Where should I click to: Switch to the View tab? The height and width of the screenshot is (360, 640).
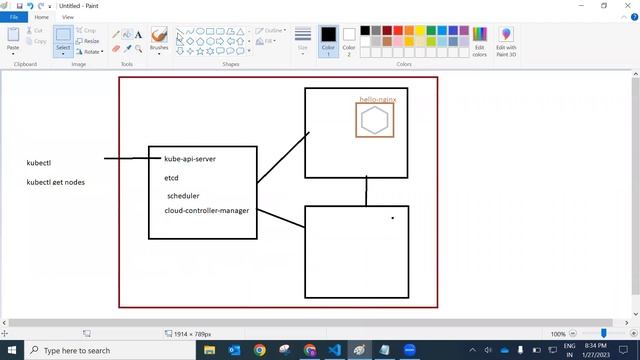(68, 17)
